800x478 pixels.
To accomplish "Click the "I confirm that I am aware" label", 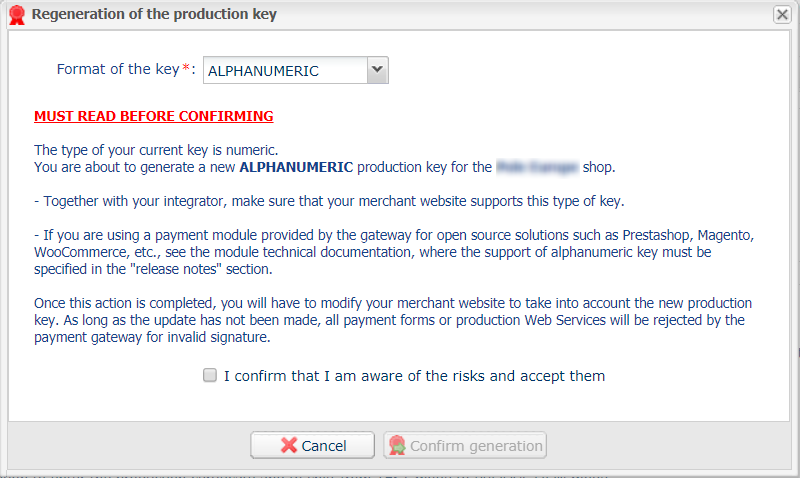I will tap(414, 376).
